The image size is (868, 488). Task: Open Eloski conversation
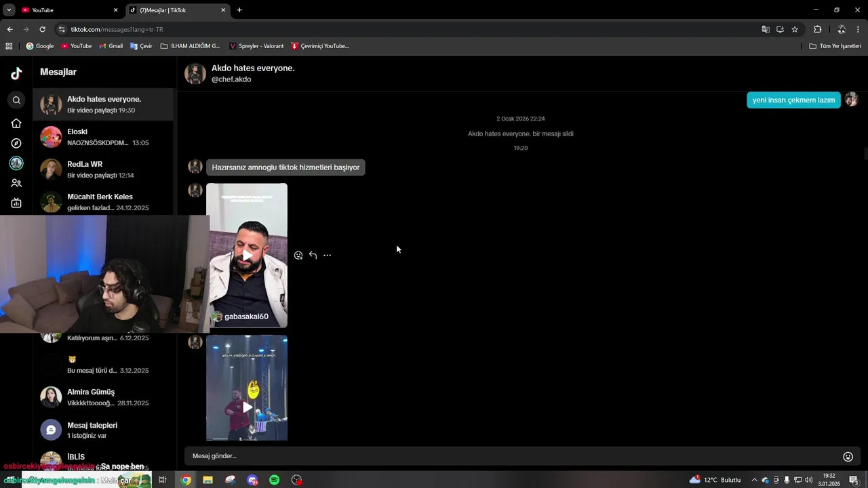pos(103,137)
